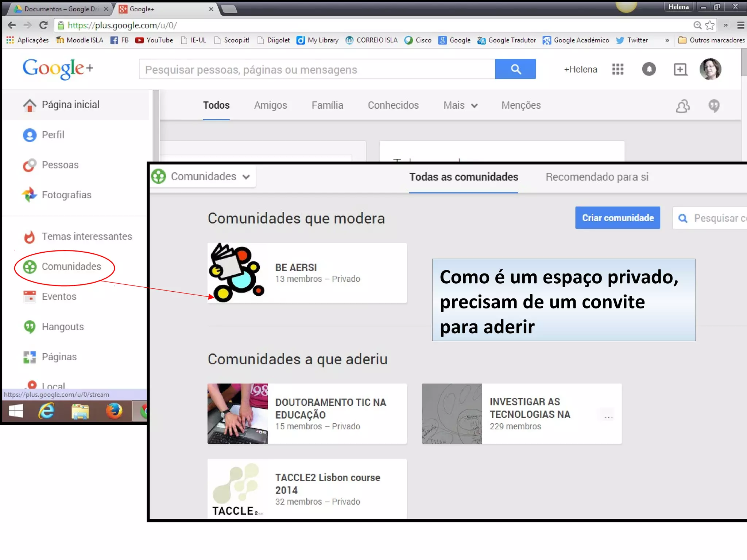This screenshot has height=560, width=747.
Task: Click the new tab button
Action: (229, 9)
